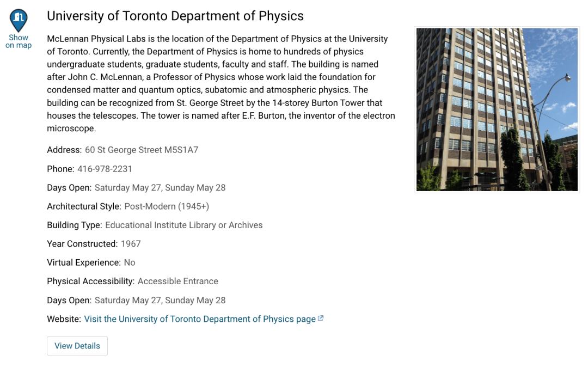Click the 'Building Type:' field label
Image resolution: width=588 pixels, height=367 pixels.
click(74, 225)
